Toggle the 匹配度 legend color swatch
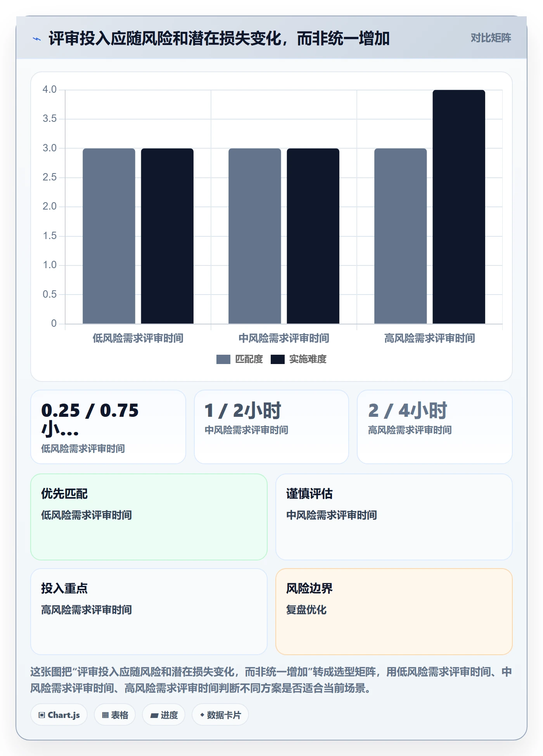This screenshot has width=543, height=756. pyautogui.click(x=223, y=359)
